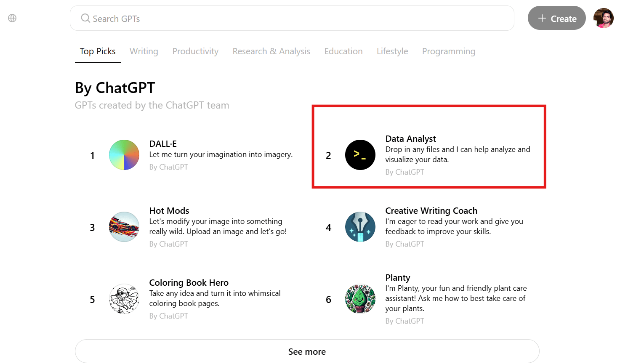Open the Programming tab
620x364 pixels.
(449, 51)
